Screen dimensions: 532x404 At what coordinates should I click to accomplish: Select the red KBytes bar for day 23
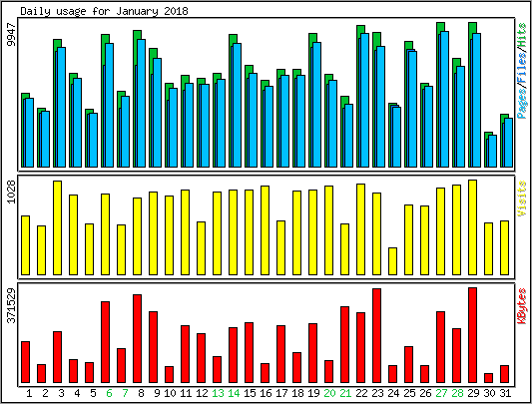click(x=376, y=336)
